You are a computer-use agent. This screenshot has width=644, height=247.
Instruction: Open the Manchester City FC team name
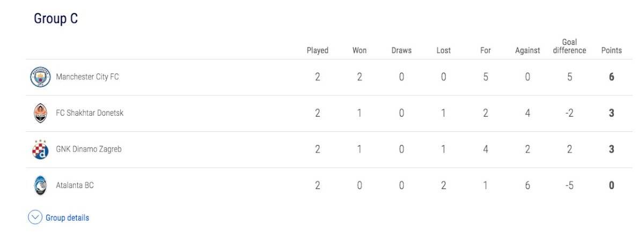click(87, 77)
